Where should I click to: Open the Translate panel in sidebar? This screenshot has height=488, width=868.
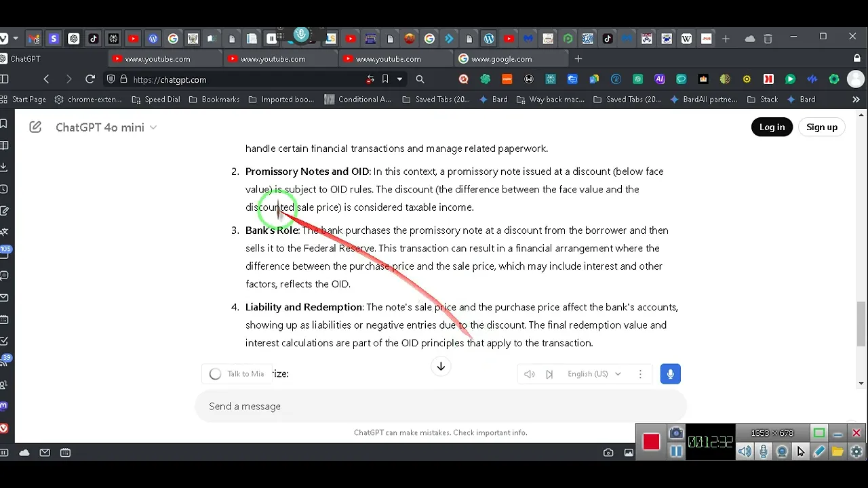tap(4, 232)
